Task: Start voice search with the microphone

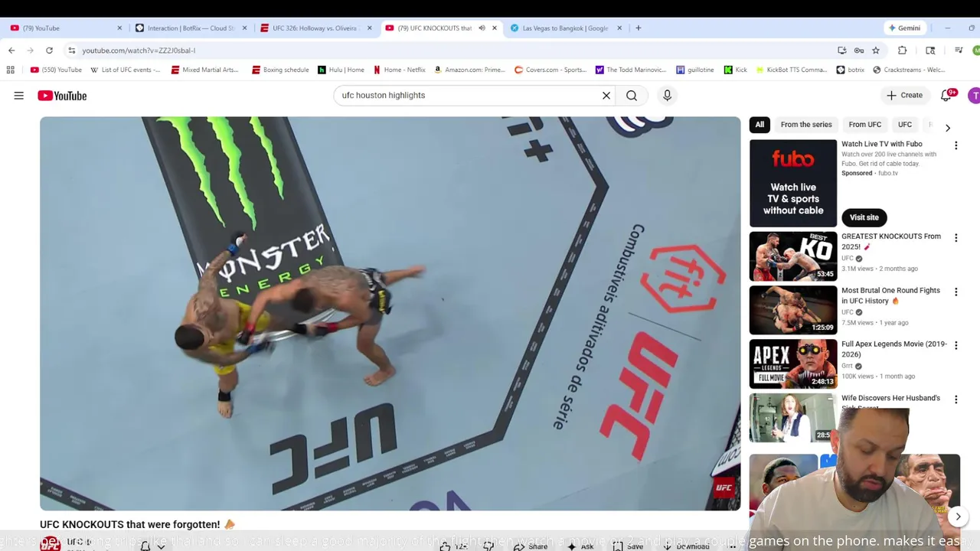Action: pos(667,95)
